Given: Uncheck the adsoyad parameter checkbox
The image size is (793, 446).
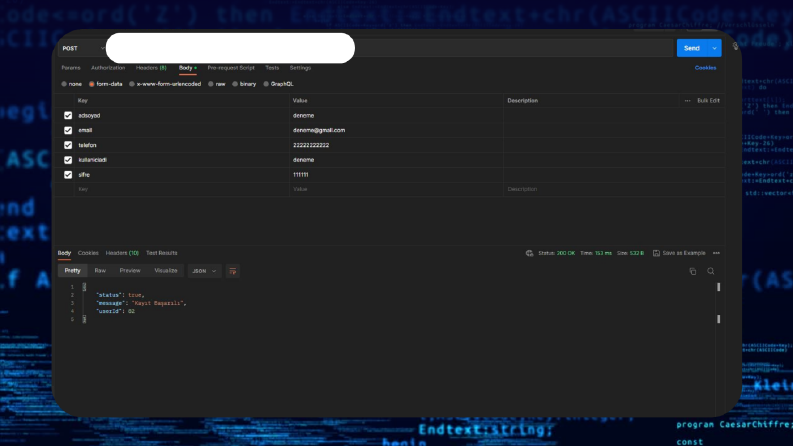Looking at the screenshot, I should coord(68,116).
